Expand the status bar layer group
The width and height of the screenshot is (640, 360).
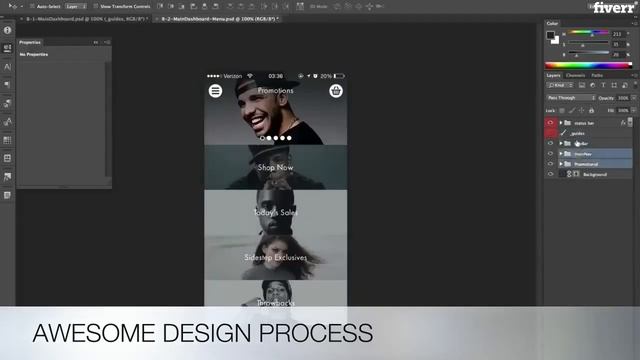[561, 122]
